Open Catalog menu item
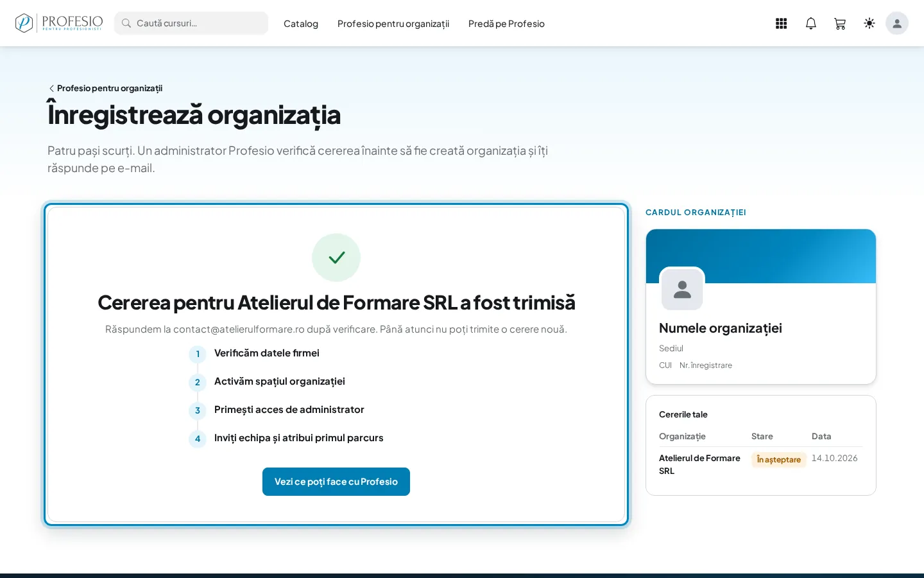Image resolution: width=924 pixels, height=578 pixels. 301,24
